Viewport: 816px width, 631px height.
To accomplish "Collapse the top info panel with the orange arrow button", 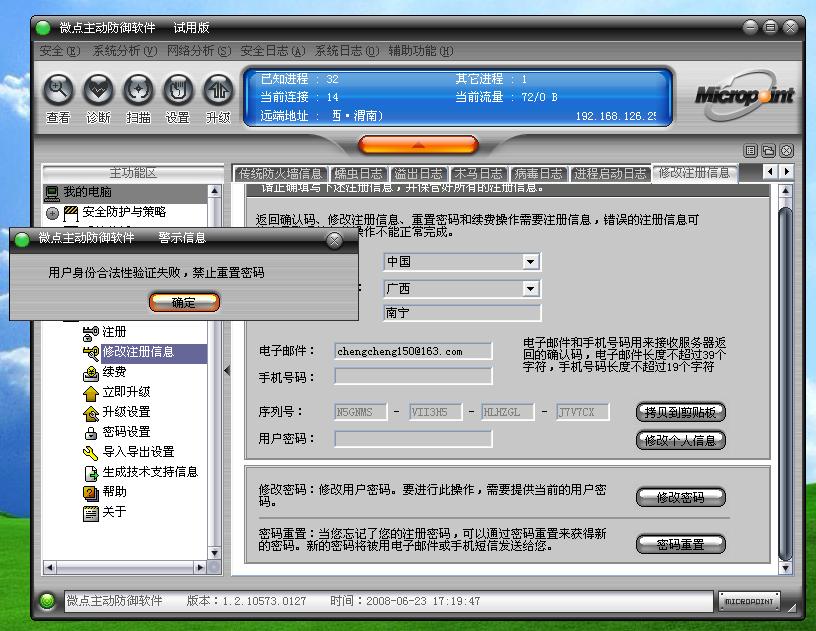I will [x=418, y=145].
